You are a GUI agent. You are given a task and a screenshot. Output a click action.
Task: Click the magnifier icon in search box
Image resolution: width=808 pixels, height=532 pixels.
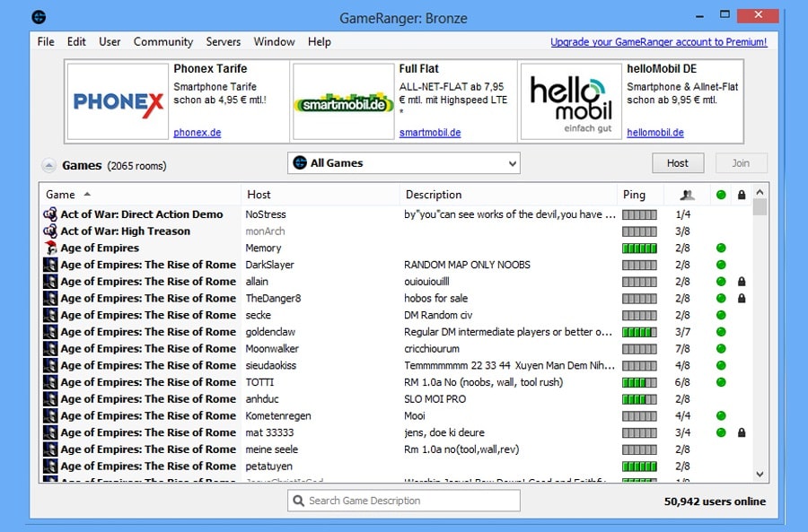[298, 501]
